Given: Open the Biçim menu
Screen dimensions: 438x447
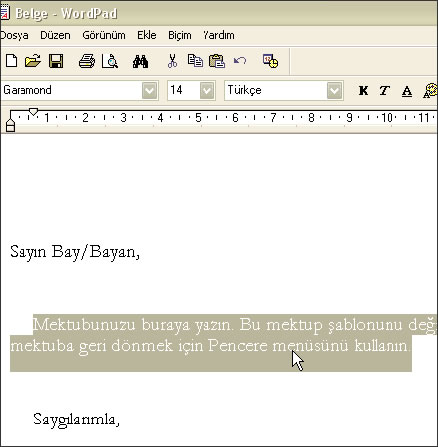Looking at the screenshot, I should tap(180, 35).
